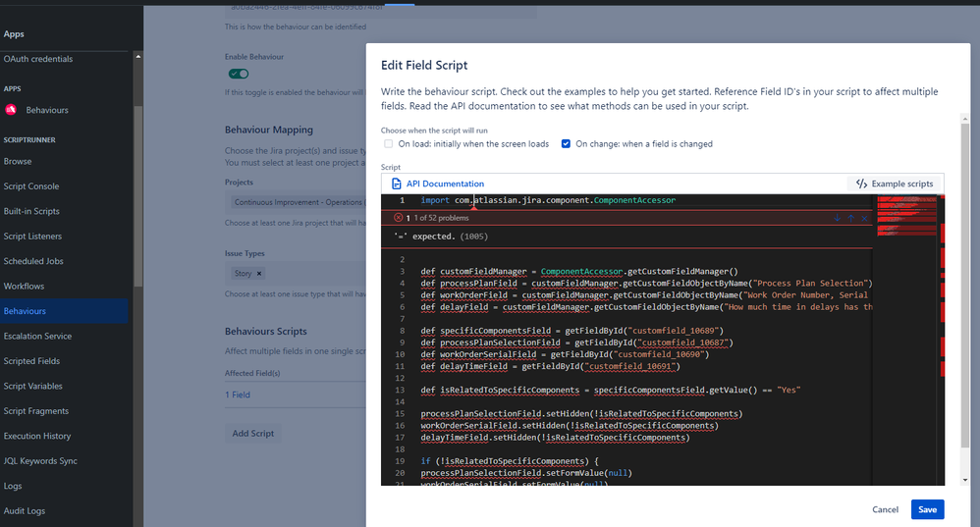This screenshot has height=527, width=980.
Task: Open Audit Logs in sidebar
Action: (25, 510)
